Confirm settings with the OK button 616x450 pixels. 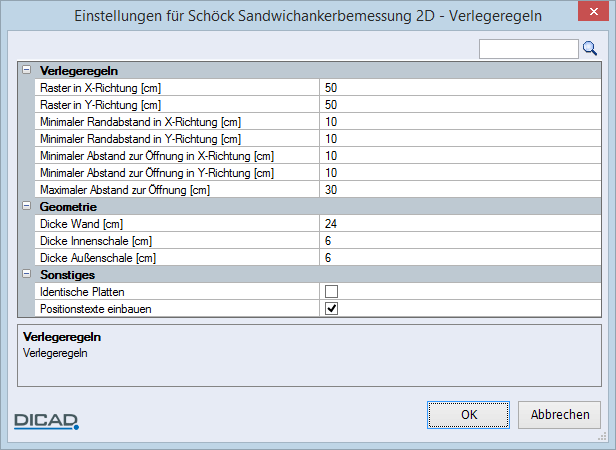(x=468, y=415)
